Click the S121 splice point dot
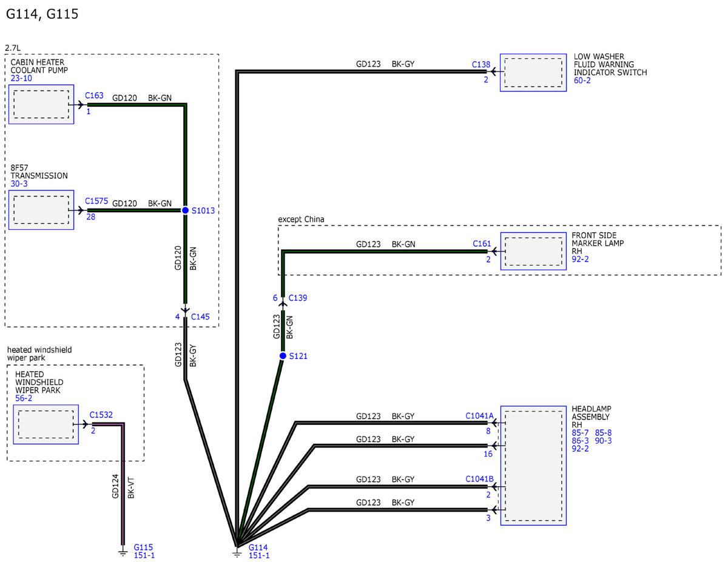The width and height of the screenshot is (728, 562). pos(283,356)
